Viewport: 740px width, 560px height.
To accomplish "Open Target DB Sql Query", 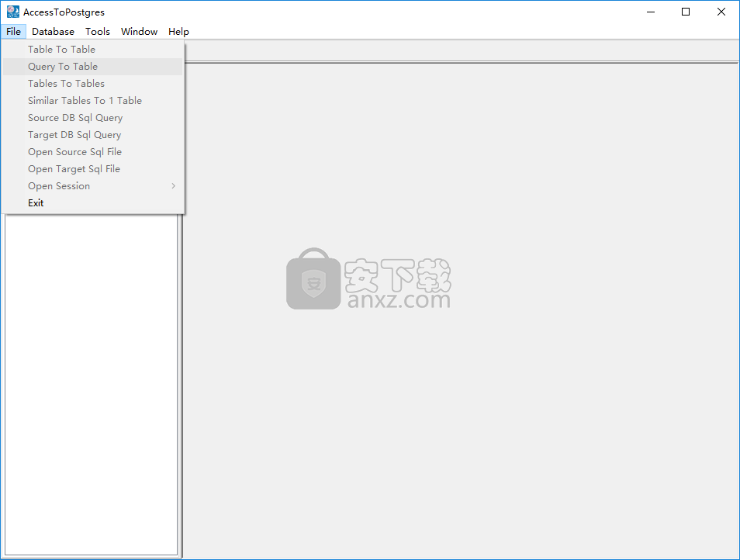I will point(92,135).
